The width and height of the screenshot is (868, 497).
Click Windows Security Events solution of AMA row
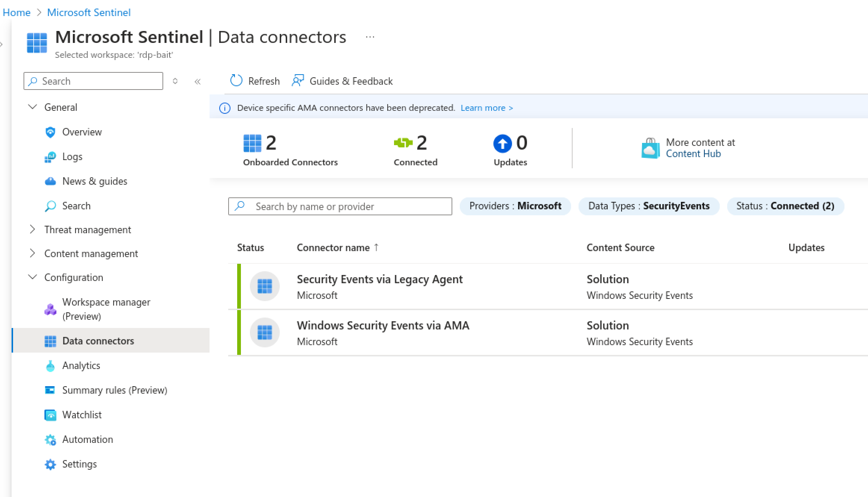[x=640, y=342]
